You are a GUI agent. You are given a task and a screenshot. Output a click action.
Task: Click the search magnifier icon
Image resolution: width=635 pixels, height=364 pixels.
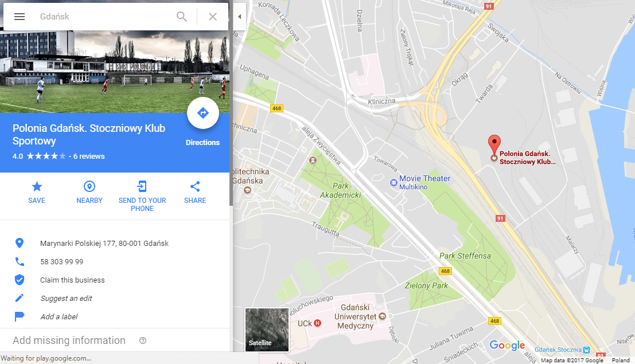click(x=181, y=17)
